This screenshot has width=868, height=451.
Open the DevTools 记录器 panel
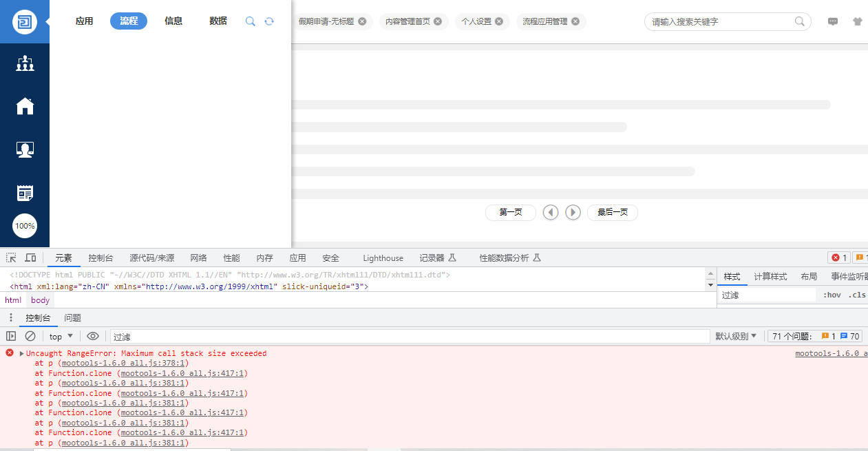[438, 258]
